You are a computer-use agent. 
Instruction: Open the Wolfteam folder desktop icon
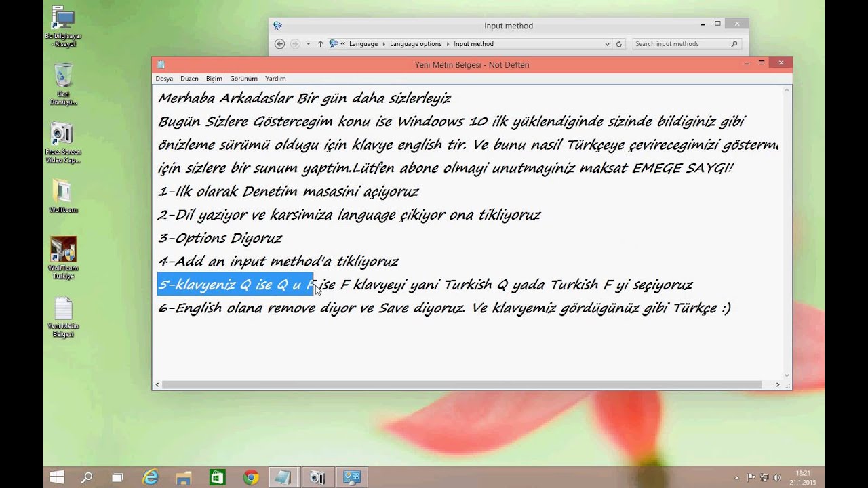coord(63,197)
